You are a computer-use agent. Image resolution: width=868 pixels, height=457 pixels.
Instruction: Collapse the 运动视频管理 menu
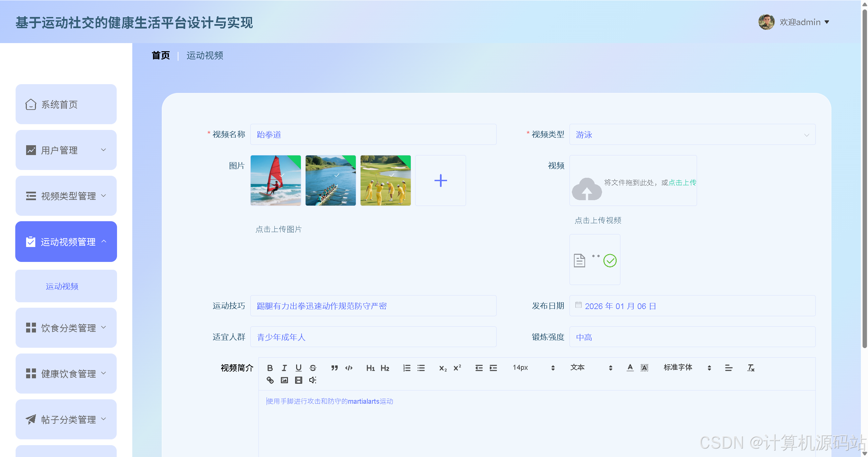[66, 242]
